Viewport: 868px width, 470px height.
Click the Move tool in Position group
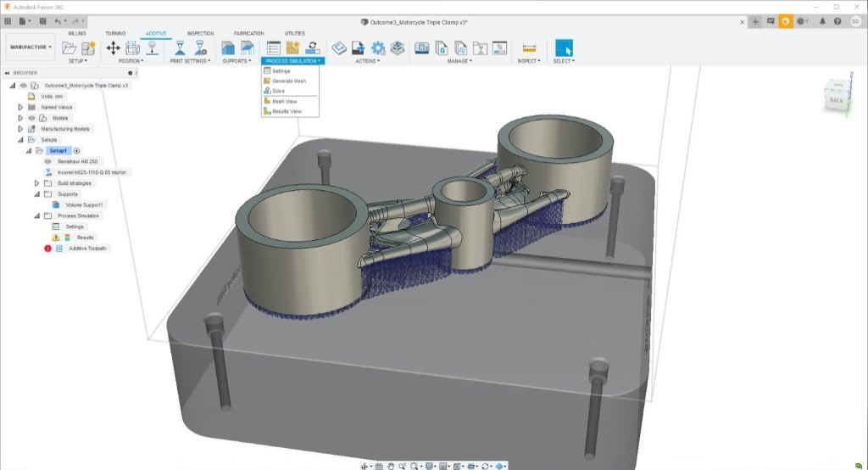tap(113, 48)
